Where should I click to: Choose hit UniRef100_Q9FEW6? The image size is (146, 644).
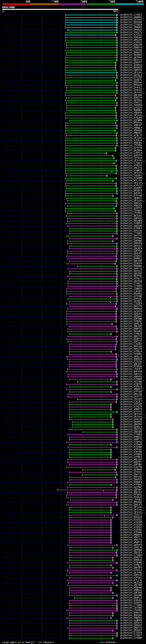point(131,319)
